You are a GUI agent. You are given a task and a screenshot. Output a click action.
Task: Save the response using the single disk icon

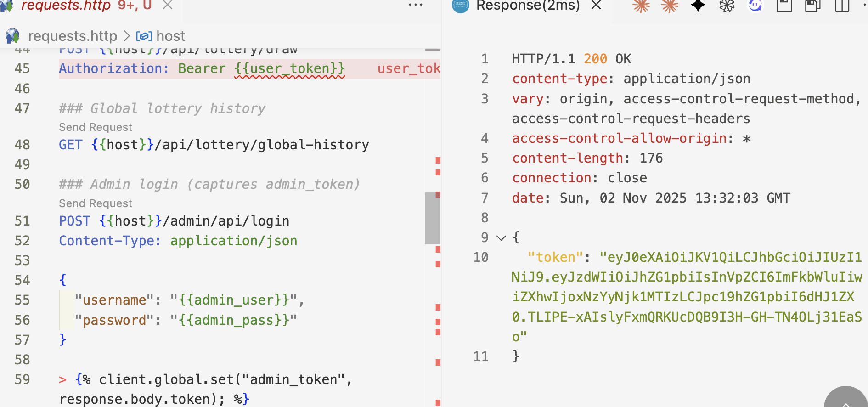[784, 6]
